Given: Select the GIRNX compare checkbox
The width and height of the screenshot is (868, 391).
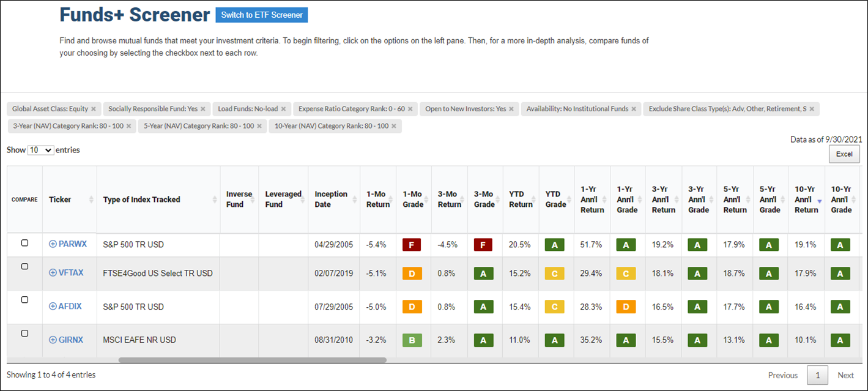Looking at the screenshot, I should (x=24, y=333).
